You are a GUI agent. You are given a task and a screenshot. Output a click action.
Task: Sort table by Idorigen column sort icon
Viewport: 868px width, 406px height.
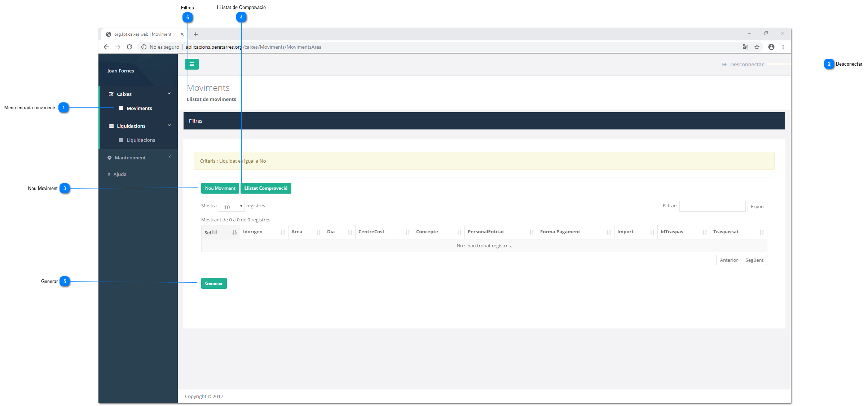(x=283, y=232)
